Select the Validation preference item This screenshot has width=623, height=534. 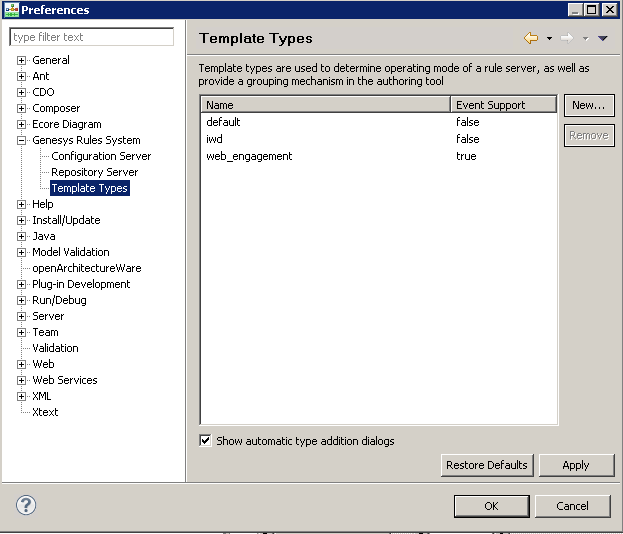[55, 348]
